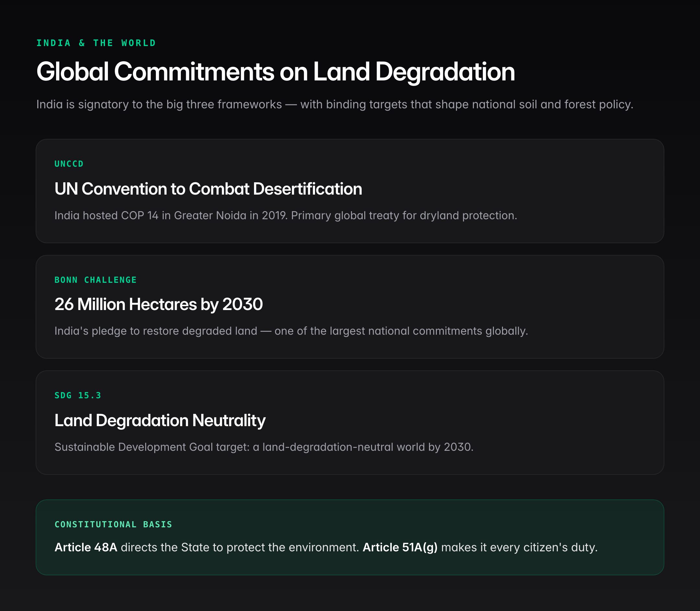Image resolution: width=700 pixels, height=611 pixels.
Task: Click the 'CONSTITUTIONAL BASIS' label
Action: pos(113,524)
